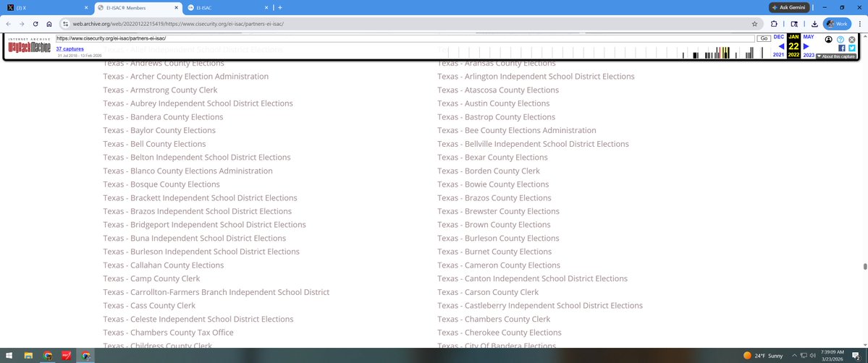868x363 pixels.
Task: Open Wayback Machine help question mark
Action: pyautogui.click(x=840, y=39)
